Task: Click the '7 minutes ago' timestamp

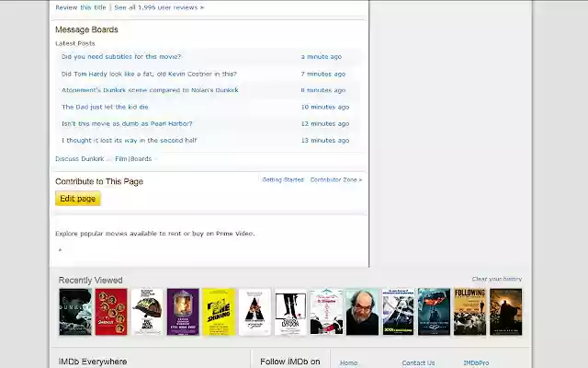Action: coord(323,74)
